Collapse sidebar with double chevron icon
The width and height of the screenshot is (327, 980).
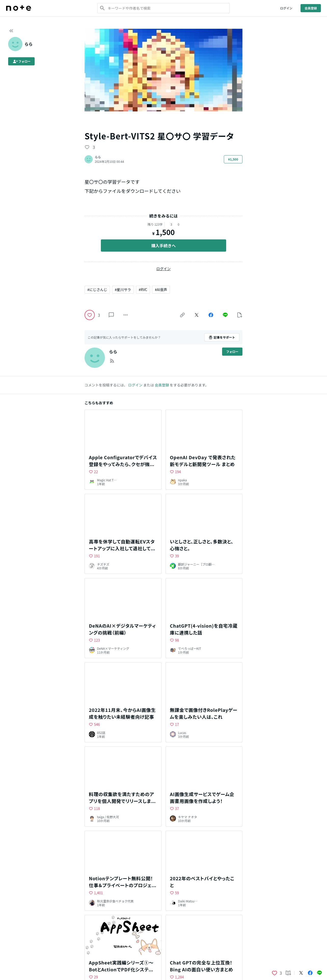tap(11, 31)
